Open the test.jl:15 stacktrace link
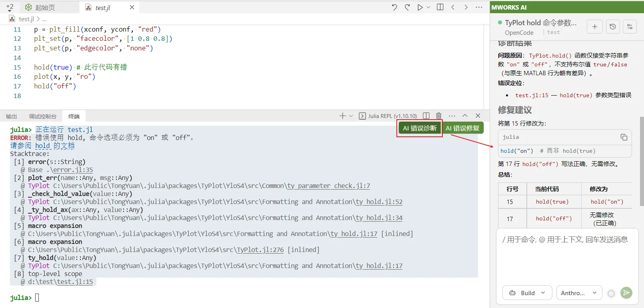 pos(75,282)
